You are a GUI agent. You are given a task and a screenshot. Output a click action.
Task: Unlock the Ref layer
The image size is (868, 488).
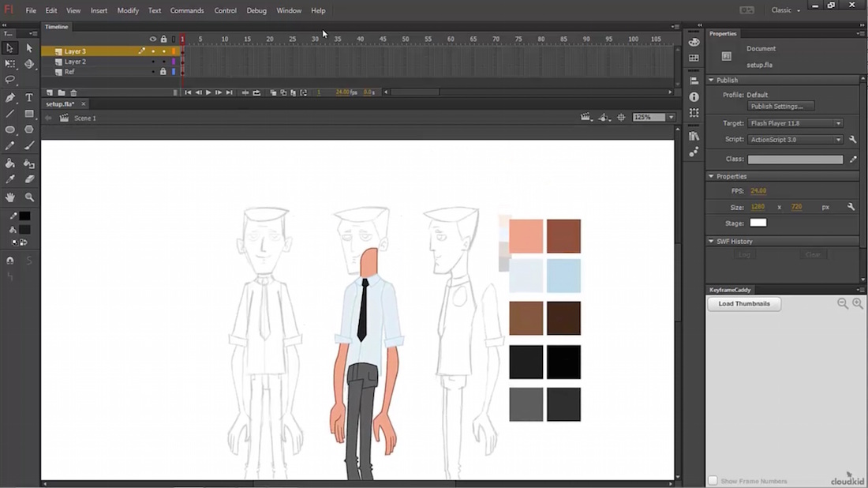point(163,72)
